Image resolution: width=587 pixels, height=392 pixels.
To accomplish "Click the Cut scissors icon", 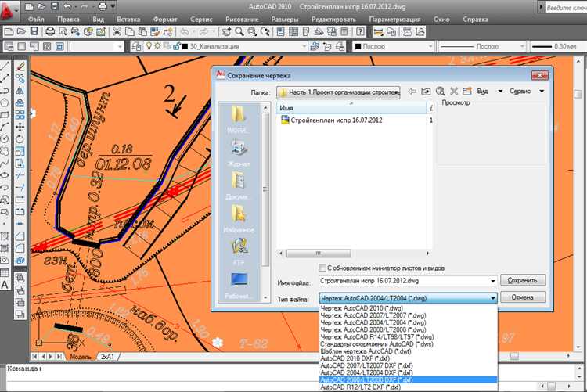I will [x=117, y=32].
